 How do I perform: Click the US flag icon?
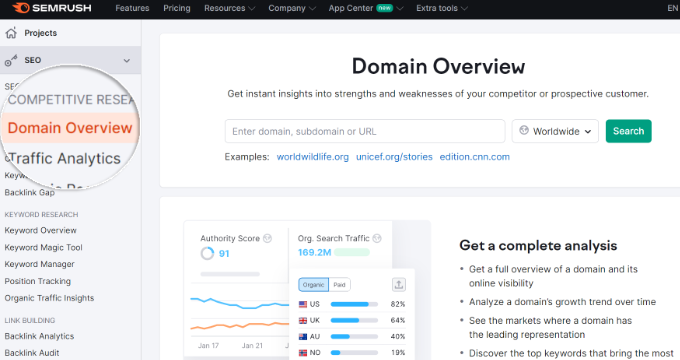(x=303, y=304)
